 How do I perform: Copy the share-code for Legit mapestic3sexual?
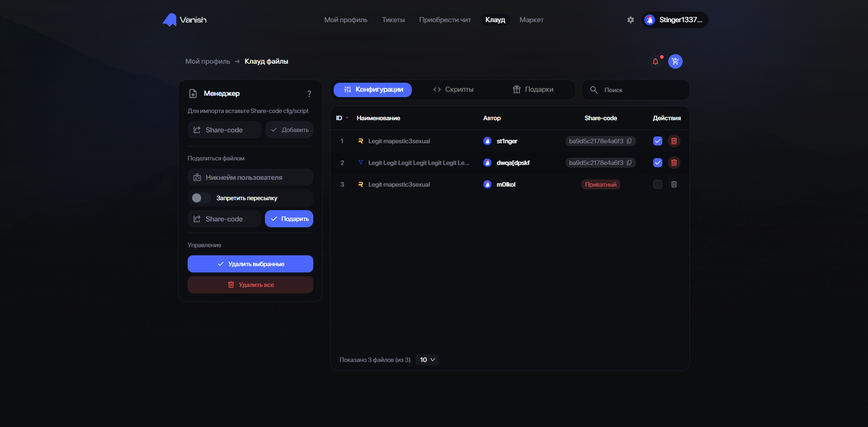click(630, 141)
